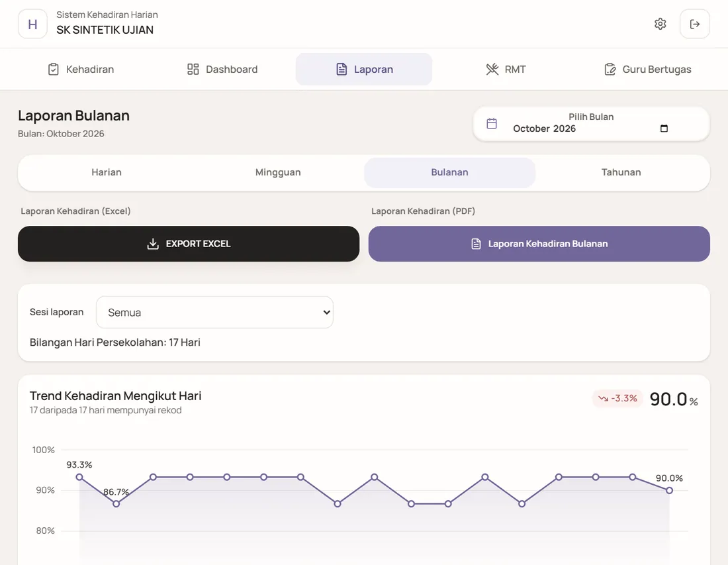Open the Kehadiran tab
Image resolution: width=728 pixels, height=565 pixels.
(81, 70)
